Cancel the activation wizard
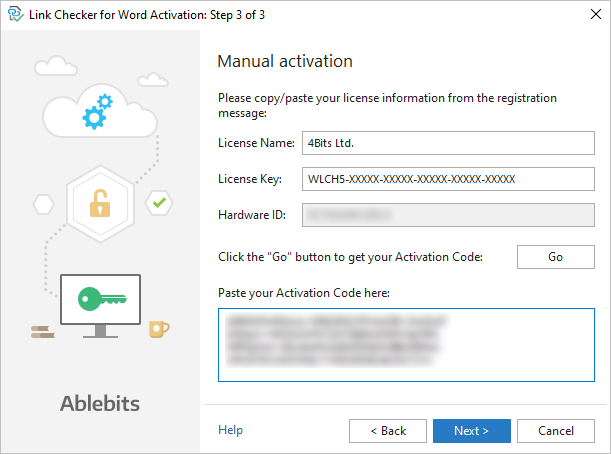Viewport: 611px width, 454px height. pos(556,431)
